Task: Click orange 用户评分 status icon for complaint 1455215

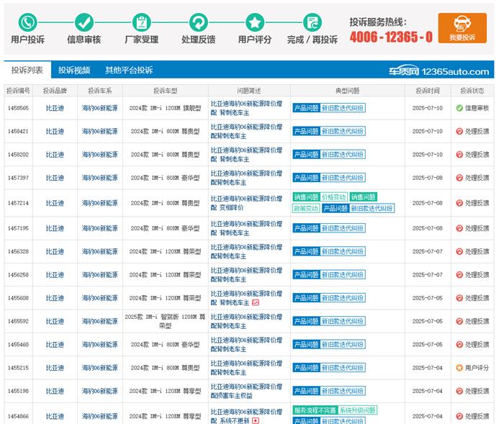Action: [x=459, y=368]
